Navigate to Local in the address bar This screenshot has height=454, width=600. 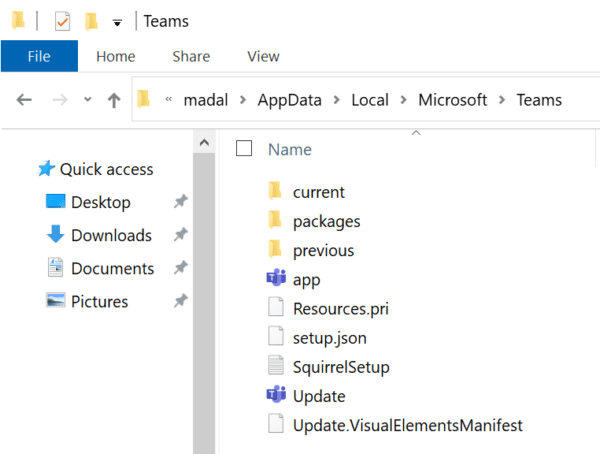point(370,100)
